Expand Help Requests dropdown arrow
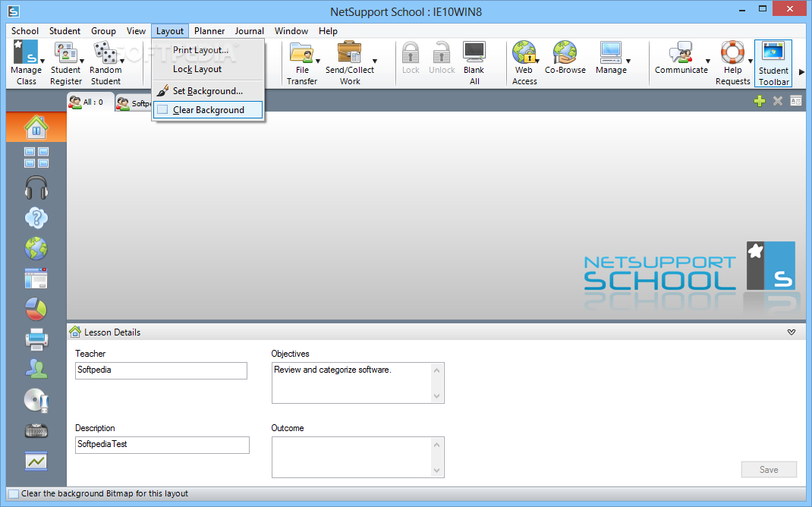Screen dimensions: 812x507 (x=751, y=61)
